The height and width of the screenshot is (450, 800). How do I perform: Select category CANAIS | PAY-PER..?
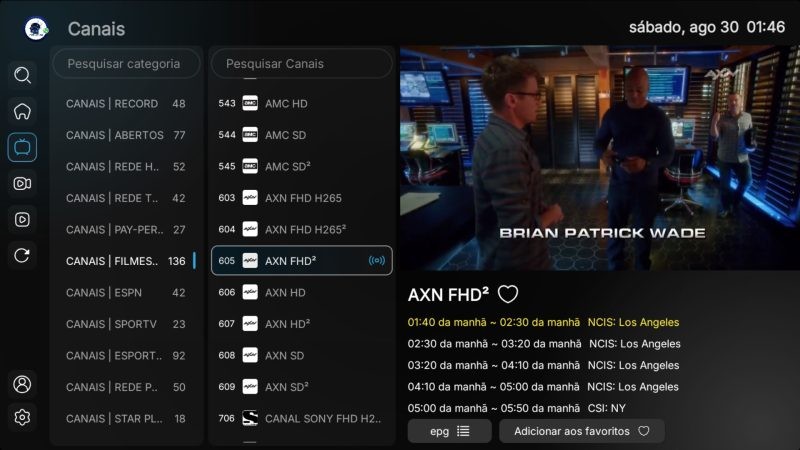tap(126, 230)
